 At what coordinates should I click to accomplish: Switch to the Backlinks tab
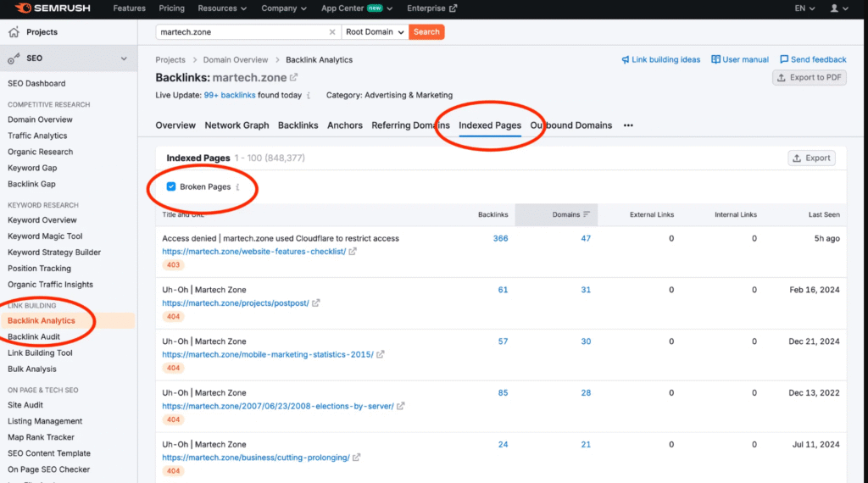click(x=298, y=125)
